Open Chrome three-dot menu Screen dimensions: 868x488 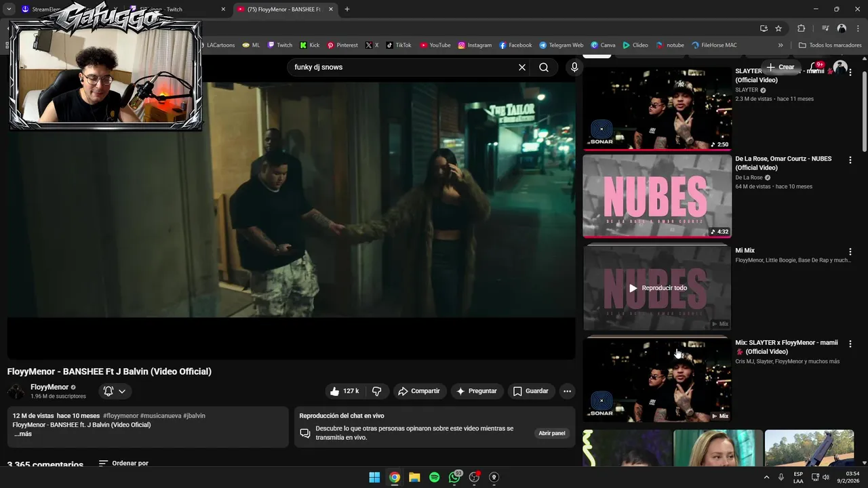click(x=857, y=28)
